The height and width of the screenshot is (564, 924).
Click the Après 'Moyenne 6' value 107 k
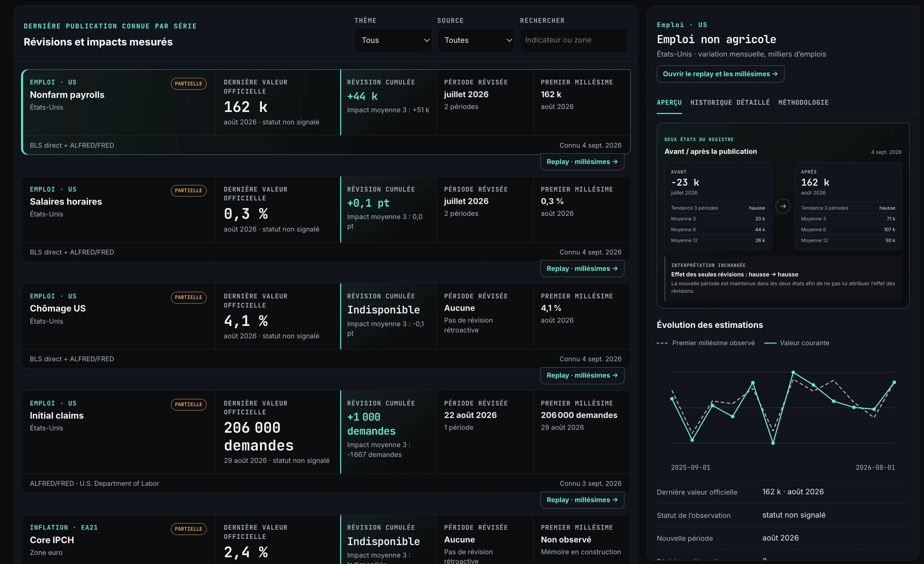pyautogui.click(x=889, y=230)
